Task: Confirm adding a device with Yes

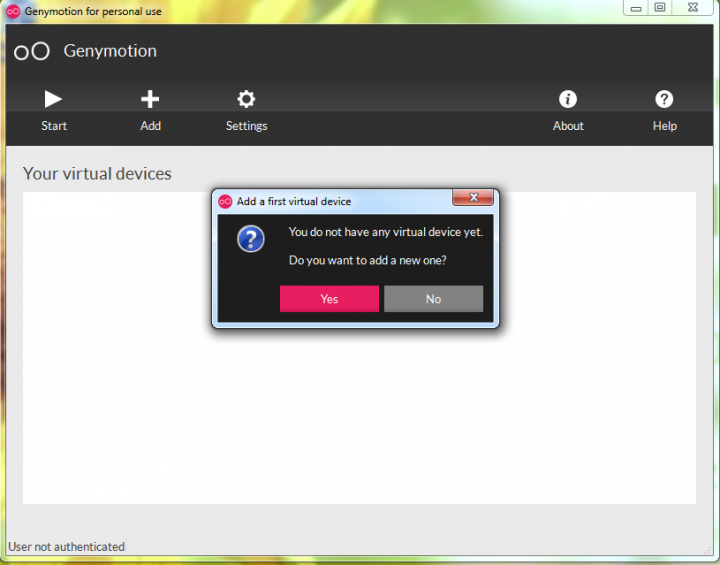Action: pos(329,299)
